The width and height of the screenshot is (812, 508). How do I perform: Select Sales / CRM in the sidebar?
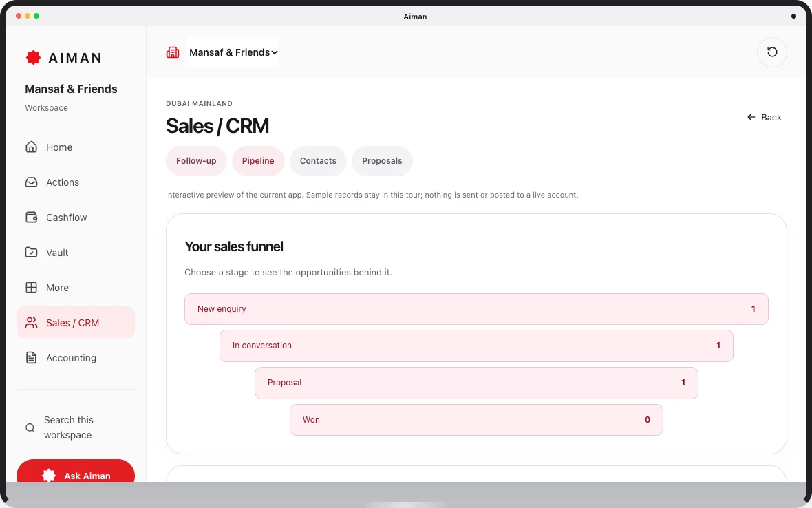pos(76,323)
